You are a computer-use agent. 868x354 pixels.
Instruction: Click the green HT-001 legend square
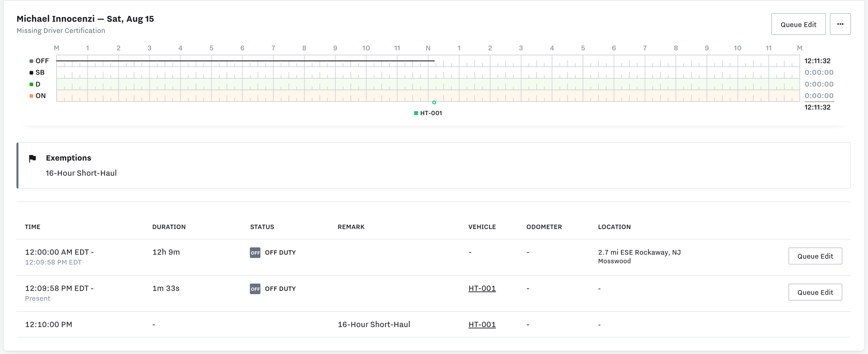pyautogui.click(x=416, y=113)
